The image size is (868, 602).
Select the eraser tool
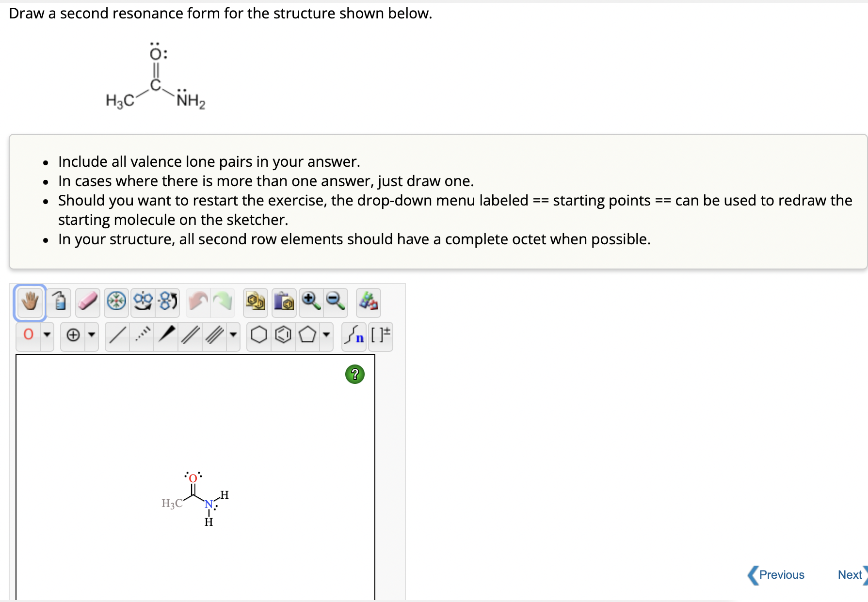(x=88, y=302)
